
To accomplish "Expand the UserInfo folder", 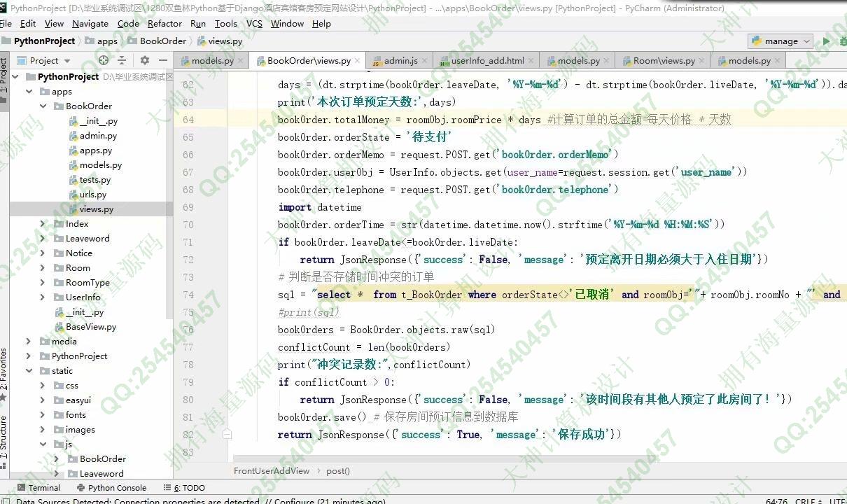I will tap(43, 297).
